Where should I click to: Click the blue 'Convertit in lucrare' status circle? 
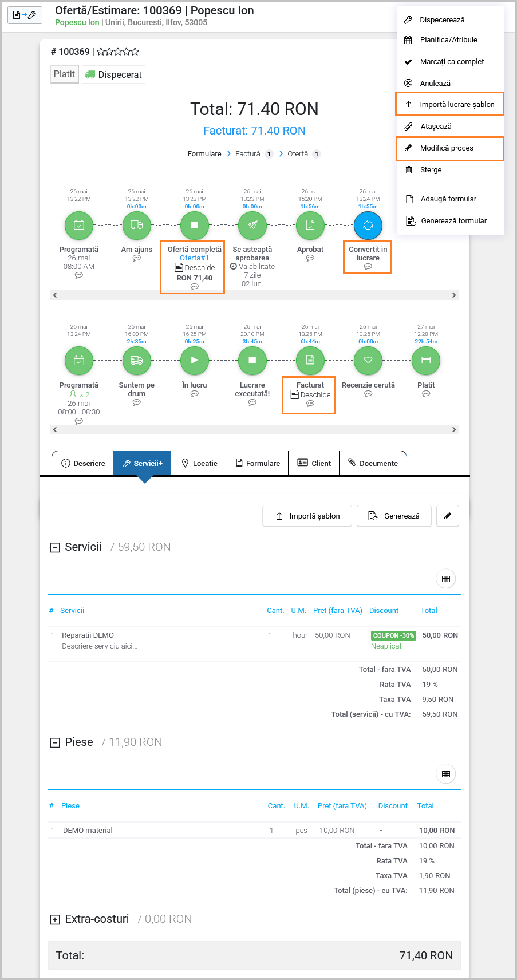[x=368, y=225]
